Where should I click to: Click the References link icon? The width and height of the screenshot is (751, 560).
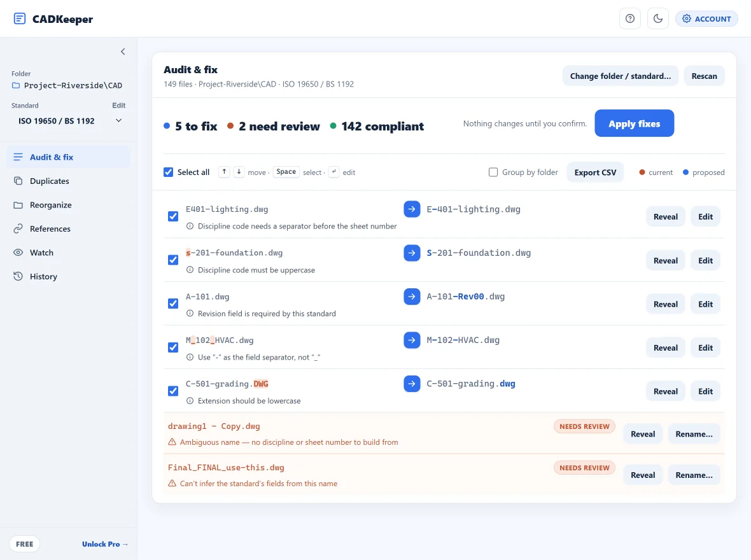[x=18, y=229]
